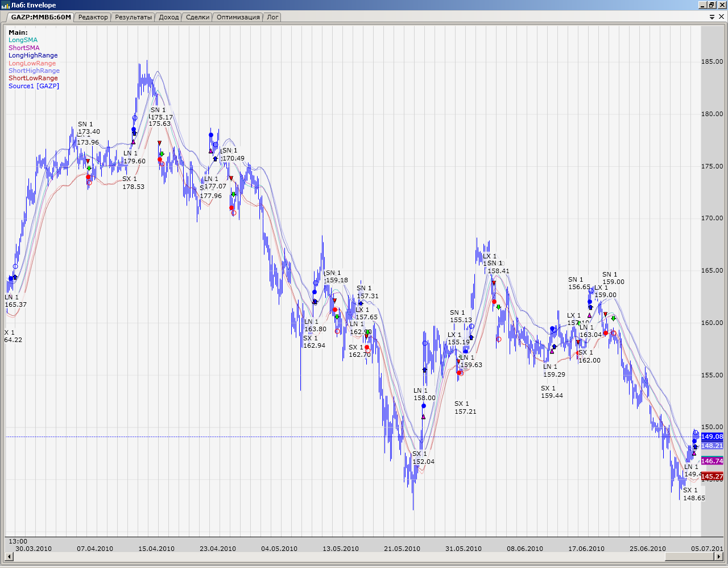This screenshot has height=568, width=728.
Task: Switch to the Доход tab
Action: tap(169, 17)
